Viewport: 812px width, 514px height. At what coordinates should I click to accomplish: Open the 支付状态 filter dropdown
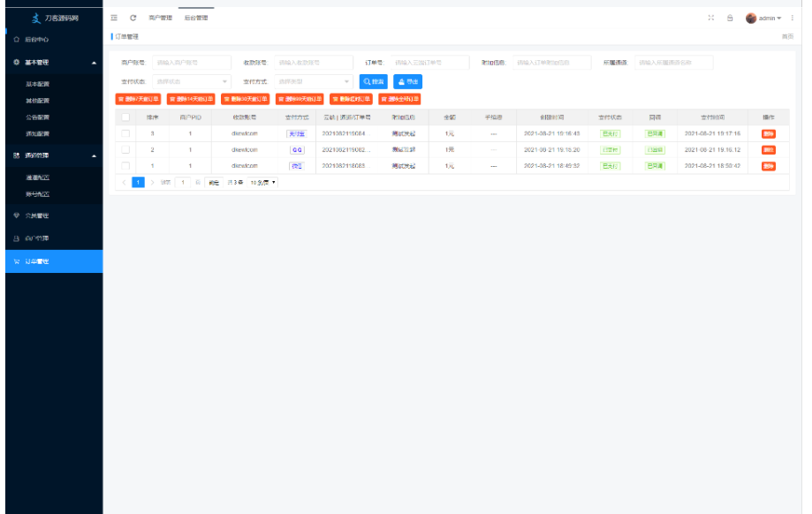coord(192,81)
